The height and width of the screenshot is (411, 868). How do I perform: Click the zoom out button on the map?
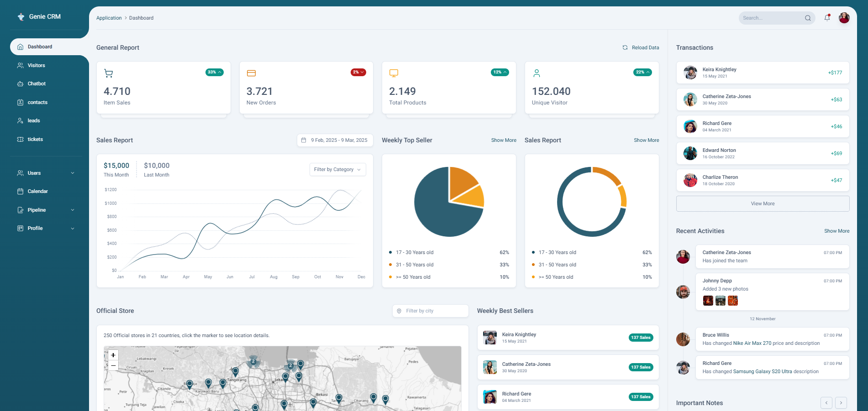(113, 365)
